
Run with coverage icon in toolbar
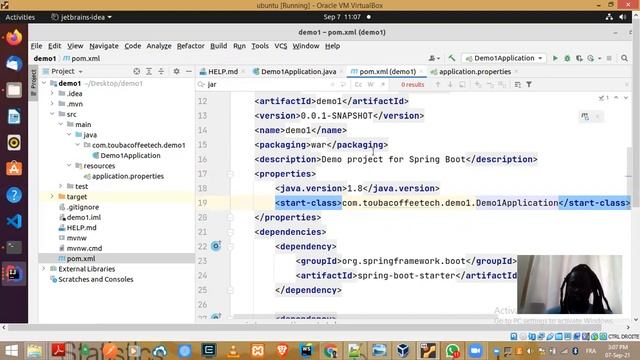pyautogui.click(x=579, y=58)
